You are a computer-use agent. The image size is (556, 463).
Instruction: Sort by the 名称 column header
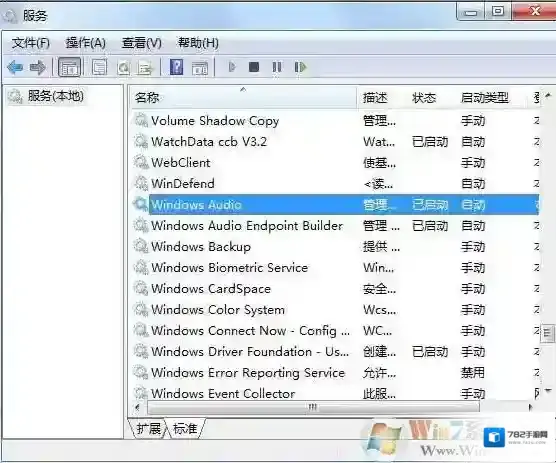pyautogui.click(x=244, y=97)
